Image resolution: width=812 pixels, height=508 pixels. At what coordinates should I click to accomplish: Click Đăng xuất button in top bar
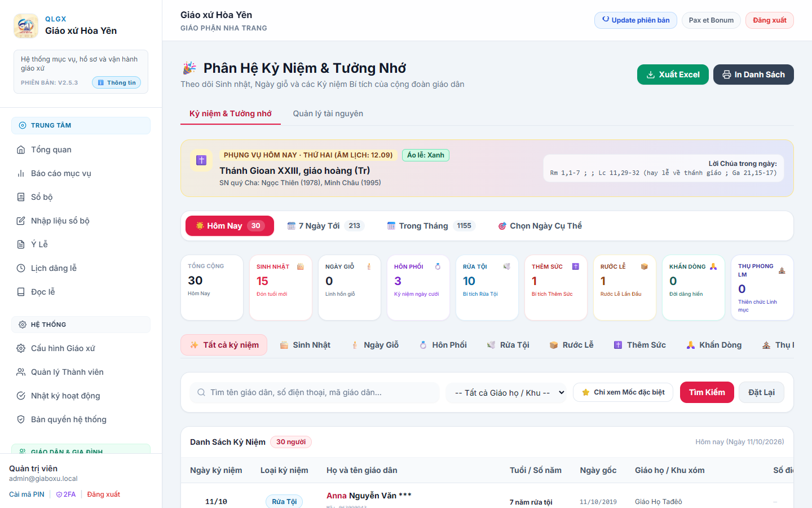coord(770,20)
